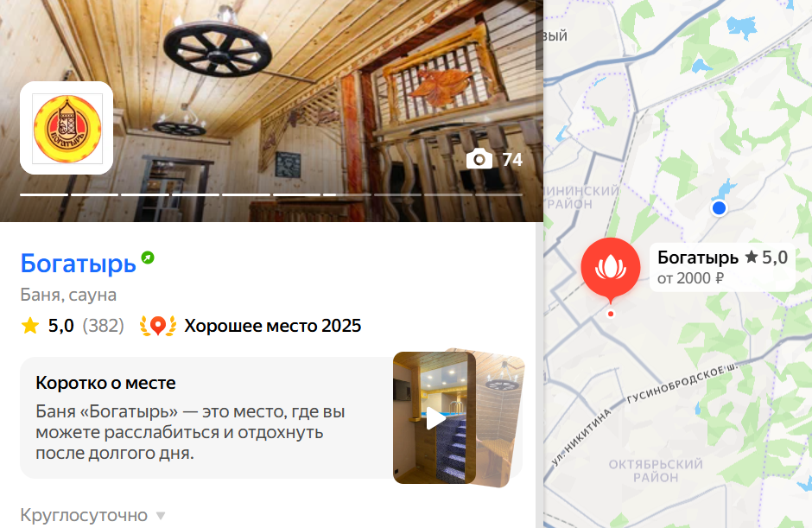812x528 pixels.
Task: Click the Богатырь round logo thumbnail
Action: (67, 128)
